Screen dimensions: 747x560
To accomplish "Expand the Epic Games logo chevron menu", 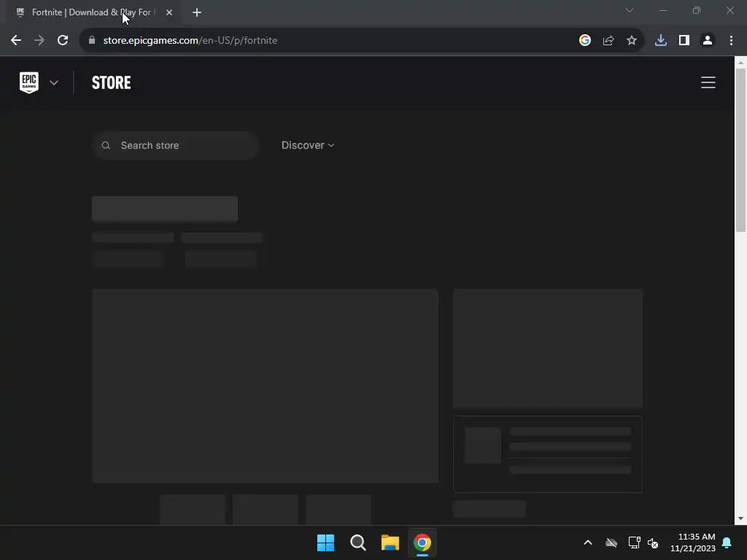I will click(54, 83).
